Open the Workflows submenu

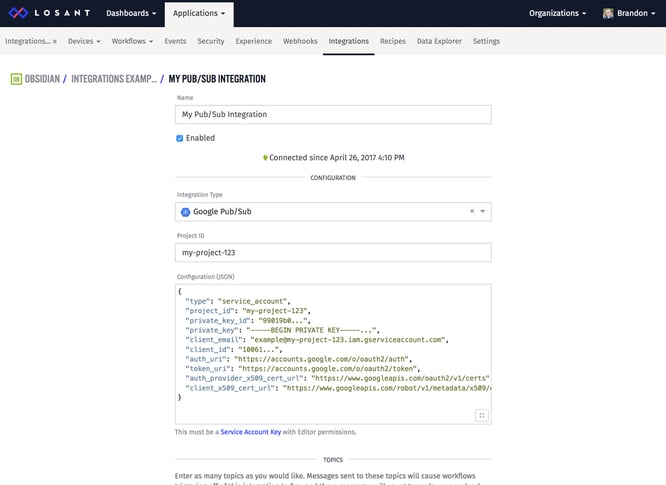coord(132,41)
